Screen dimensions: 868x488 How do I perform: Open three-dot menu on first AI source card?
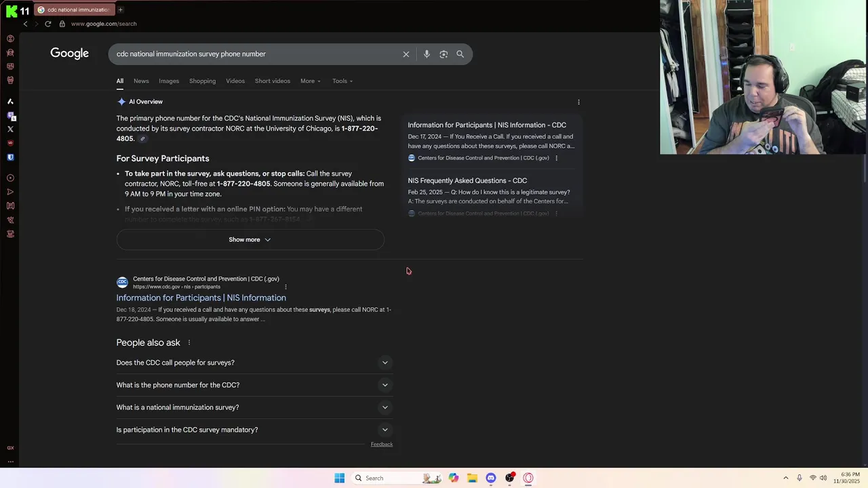556,158
